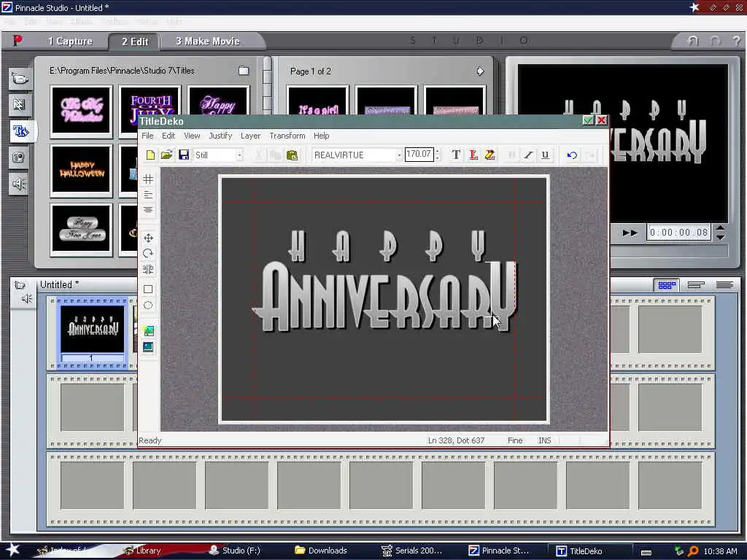Image resolution: width=747 pixels, height=560 pixels.
Task: Select the center-justify text icon
Action: click(148, 210)
